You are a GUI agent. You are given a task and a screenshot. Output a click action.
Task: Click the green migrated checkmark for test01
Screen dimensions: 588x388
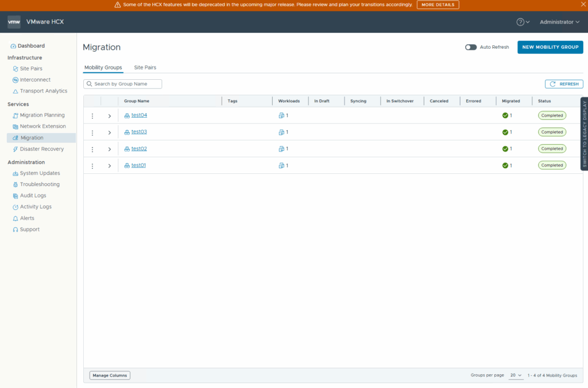505,165
